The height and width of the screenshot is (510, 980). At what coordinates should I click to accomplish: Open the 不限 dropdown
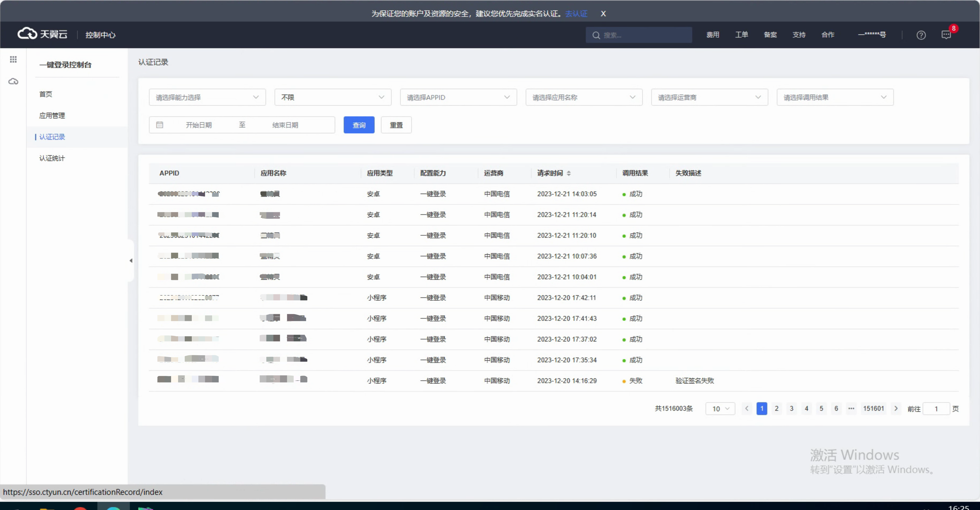[333, 97]
